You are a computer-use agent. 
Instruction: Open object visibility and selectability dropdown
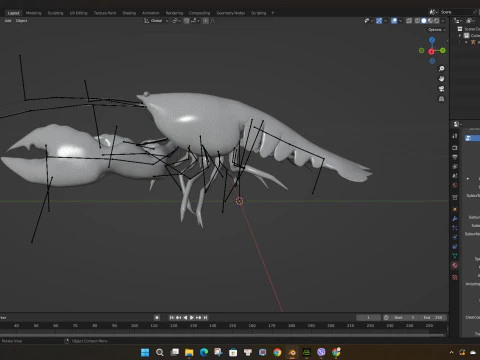368,21
